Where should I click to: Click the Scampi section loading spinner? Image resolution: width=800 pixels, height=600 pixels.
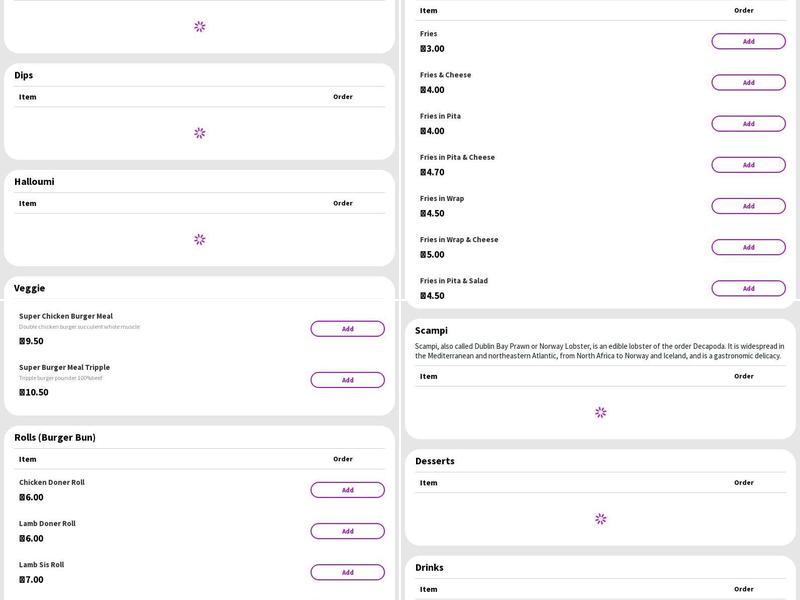pos(600,412)
